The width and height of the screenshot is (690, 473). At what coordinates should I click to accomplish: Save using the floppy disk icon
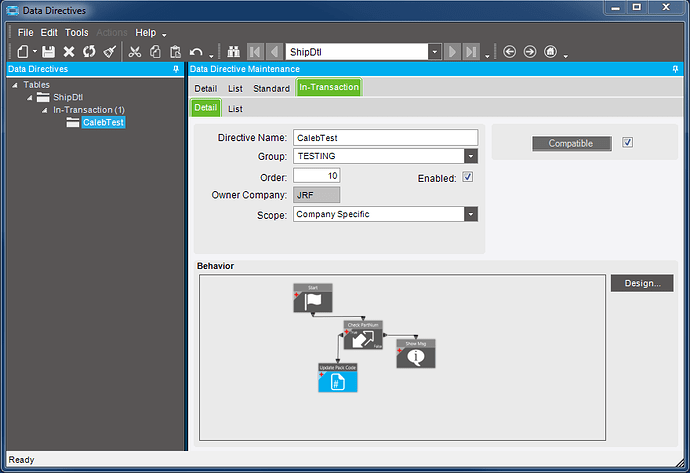(48, 52)
